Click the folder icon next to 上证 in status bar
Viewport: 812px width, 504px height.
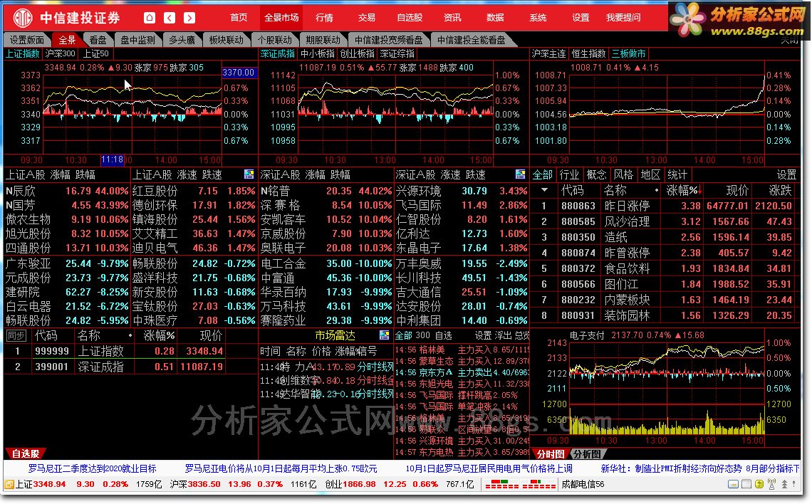(x=9, y=484)
